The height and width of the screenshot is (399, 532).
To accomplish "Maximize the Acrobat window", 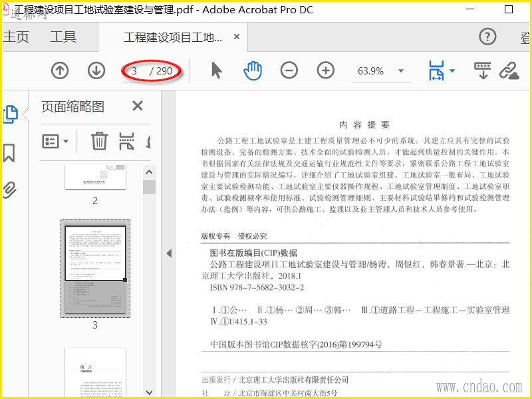I will 509,9.
